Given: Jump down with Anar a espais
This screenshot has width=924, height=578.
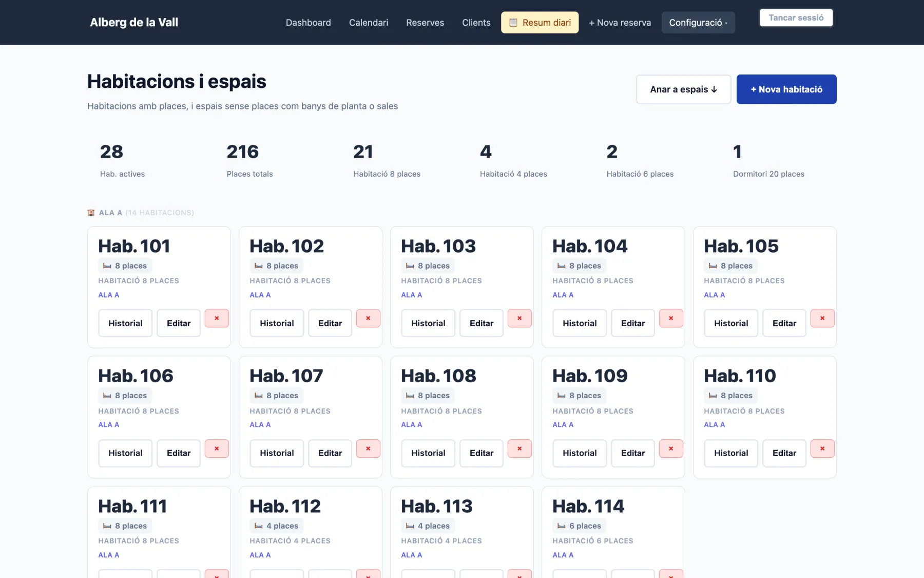Looking at the screenshot, I should pyautogui.click(x=683, y=89).
